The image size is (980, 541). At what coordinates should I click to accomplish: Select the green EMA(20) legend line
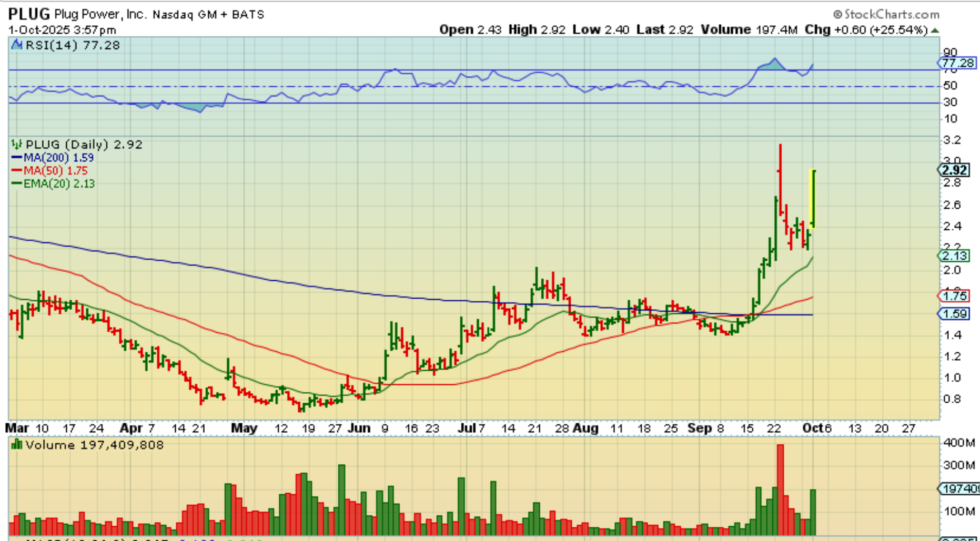tap(16, 183)
